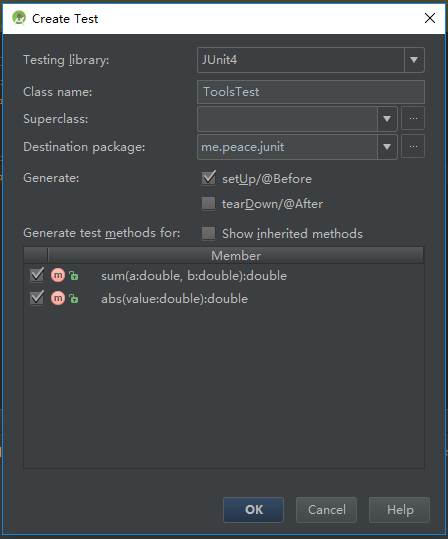This screenshot has width=448, height=539.
Task: Confirm with the OK button
Action: (253, 509)
